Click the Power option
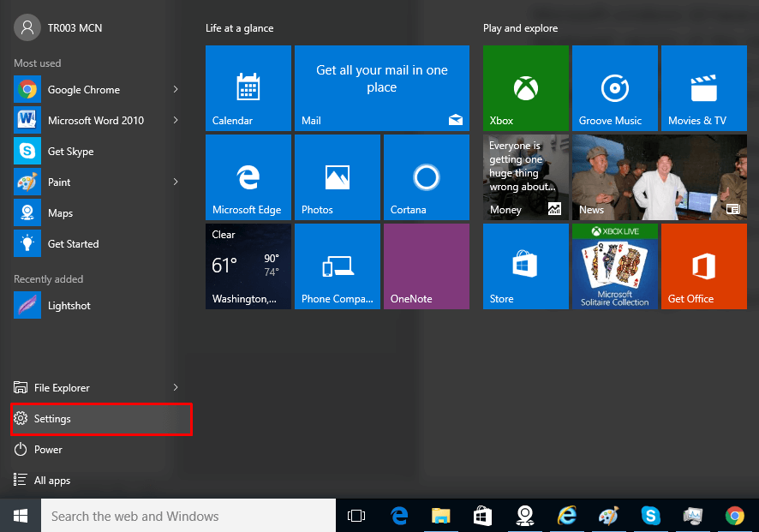 pos(48,450)
